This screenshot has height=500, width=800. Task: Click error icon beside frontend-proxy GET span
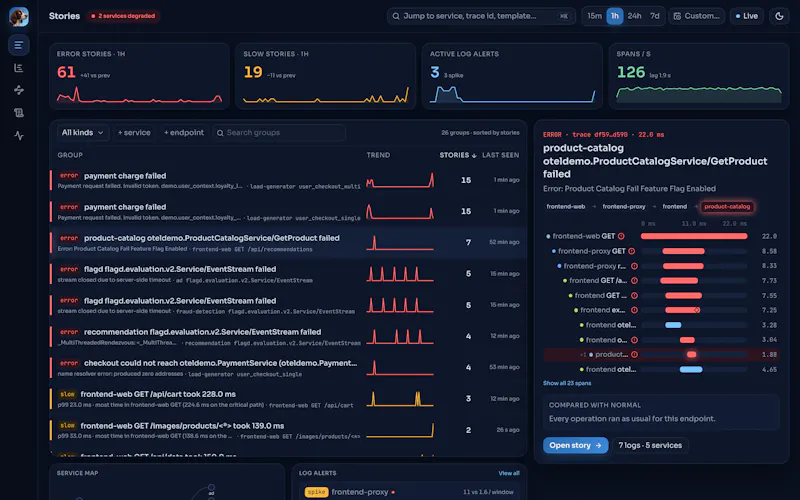(632, 251)
